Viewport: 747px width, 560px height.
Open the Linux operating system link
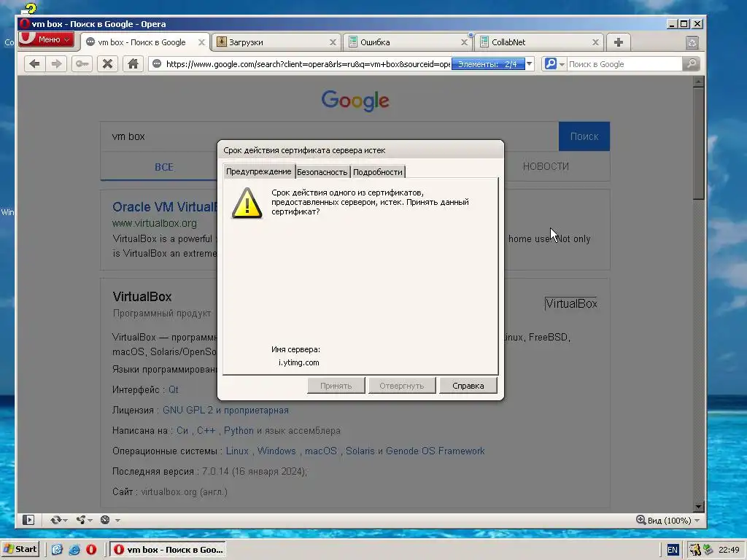point(237,451)
